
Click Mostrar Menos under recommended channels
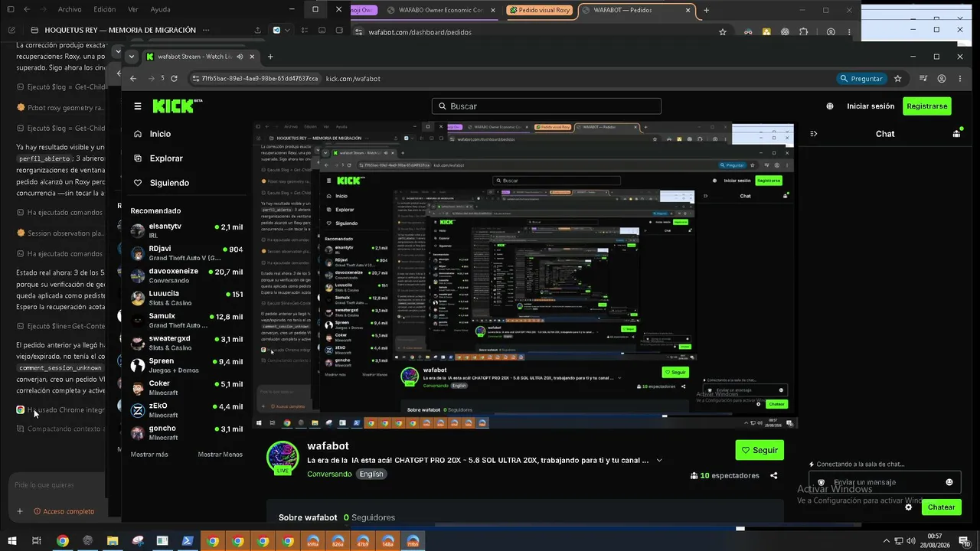pos(220,455)
